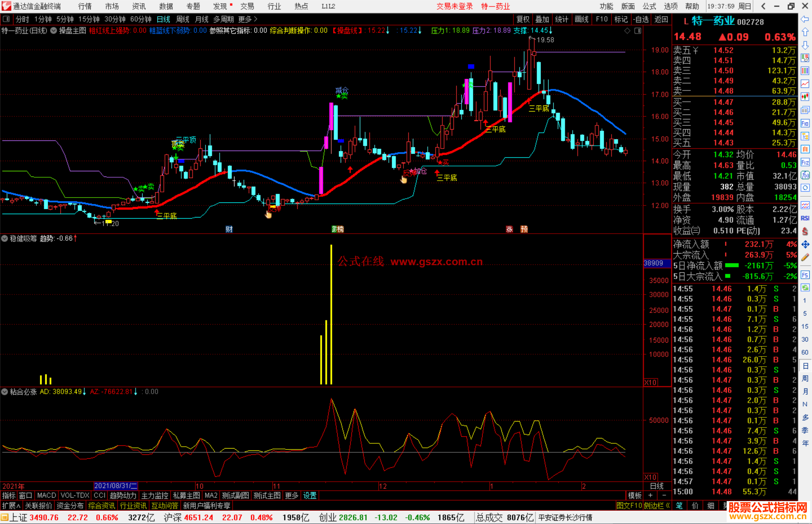This screenshot has width=812, height=524.
Task: Open the F12 sidebar icon
Action: (x=805, y=162)
